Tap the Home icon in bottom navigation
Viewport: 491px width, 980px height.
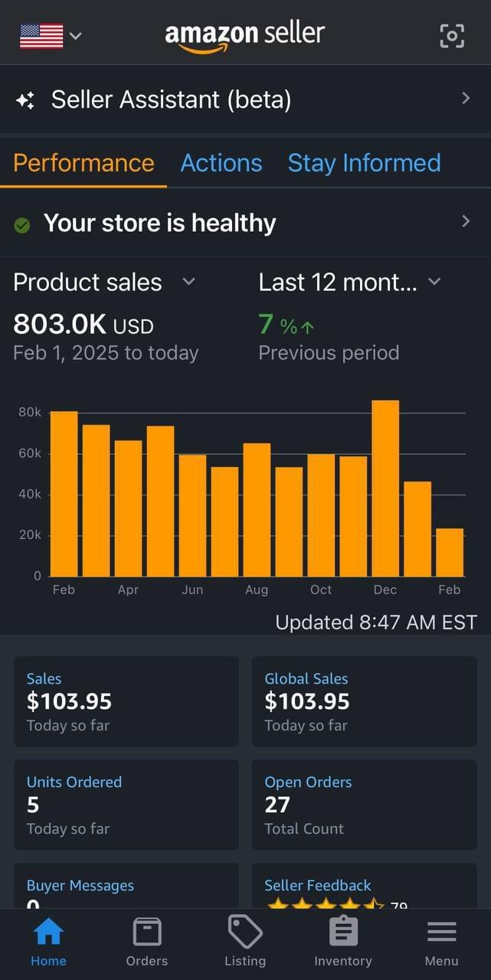[48, 933]
